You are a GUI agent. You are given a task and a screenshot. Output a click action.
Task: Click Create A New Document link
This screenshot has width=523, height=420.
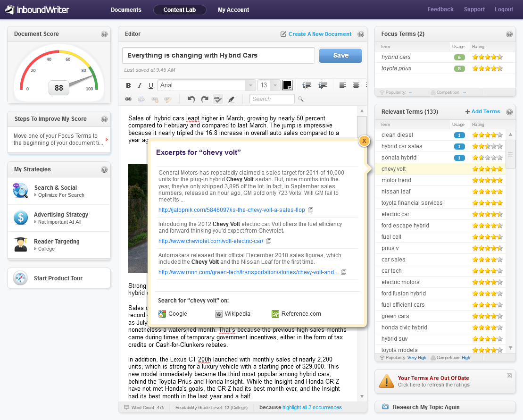click(x=316, y=34)
